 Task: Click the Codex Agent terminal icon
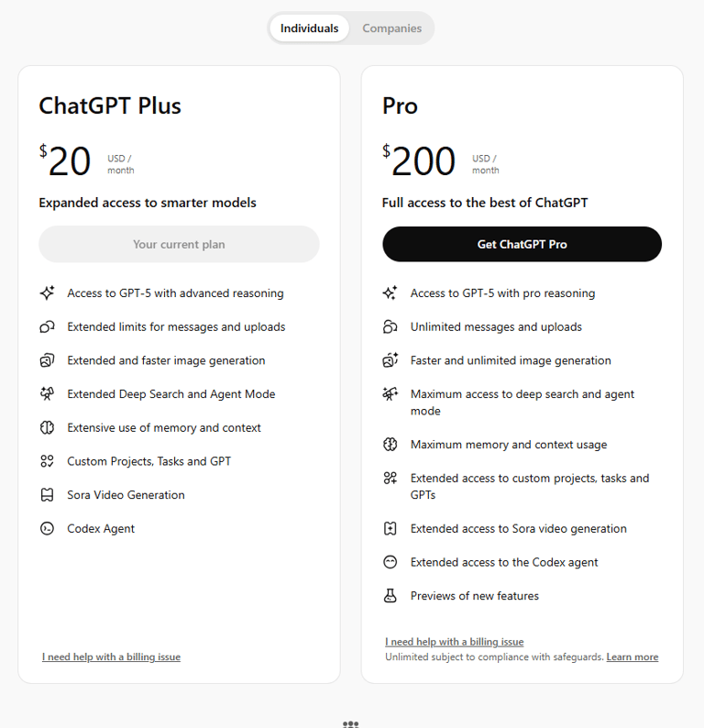pyautogui.click(x=47, y=528)
